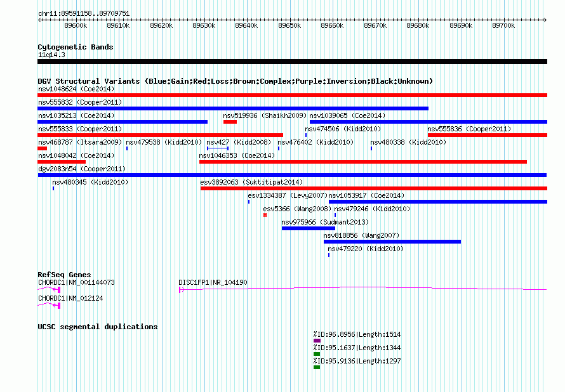Click the RefSeq Genes track heading
This screenshot has width=565, height=392.
64,275
